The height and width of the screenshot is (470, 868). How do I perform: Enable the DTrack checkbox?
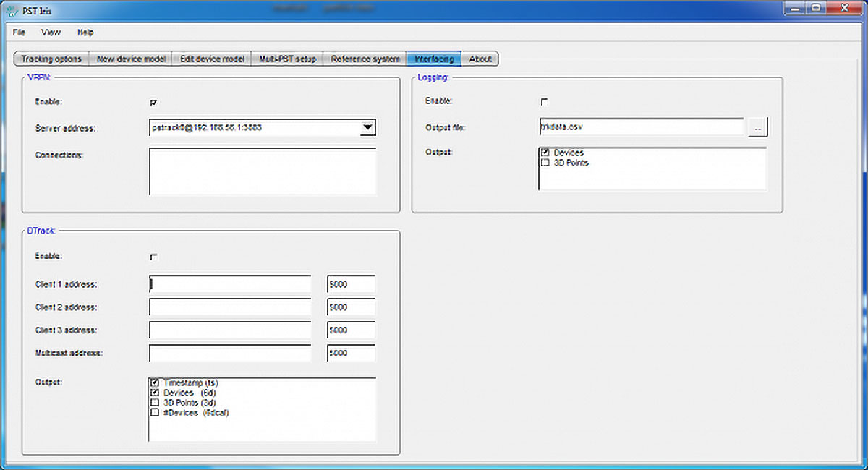tap(153, 257)
